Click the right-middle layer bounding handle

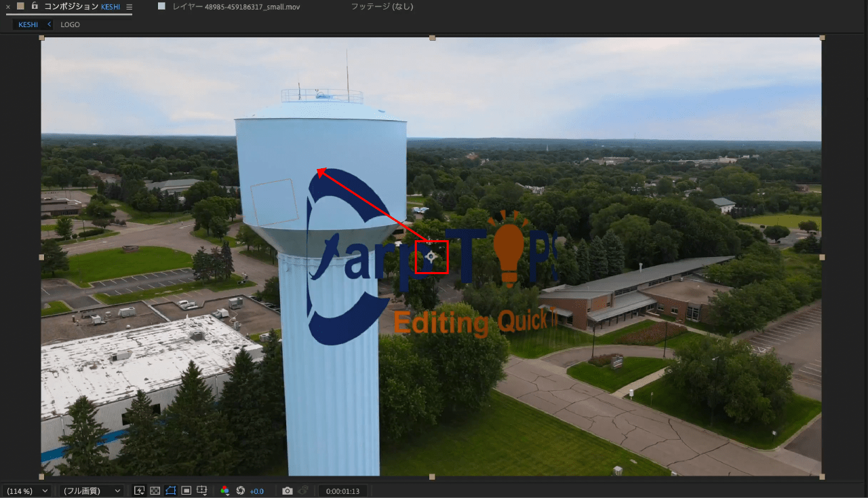pos(822,257)
